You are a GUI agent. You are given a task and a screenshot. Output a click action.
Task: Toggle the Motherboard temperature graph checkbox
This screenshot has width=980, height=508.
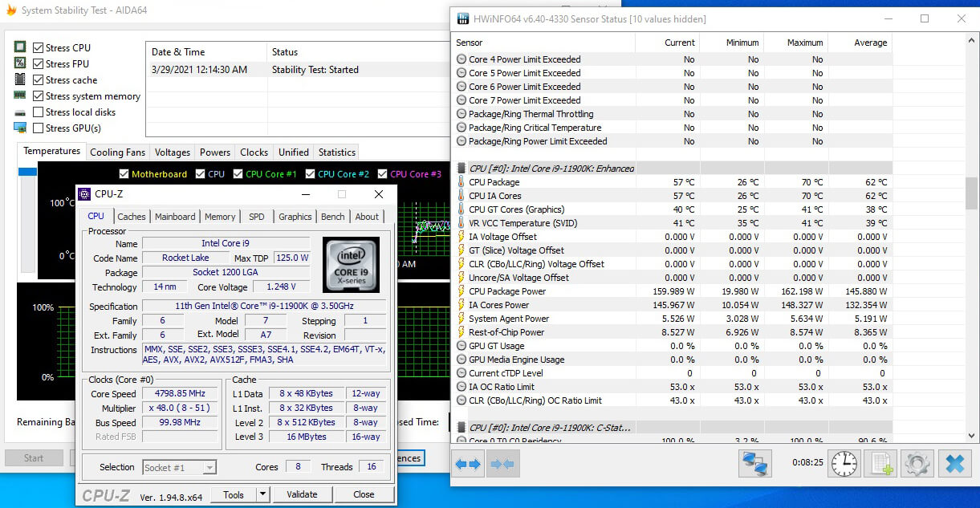point(124,174)
